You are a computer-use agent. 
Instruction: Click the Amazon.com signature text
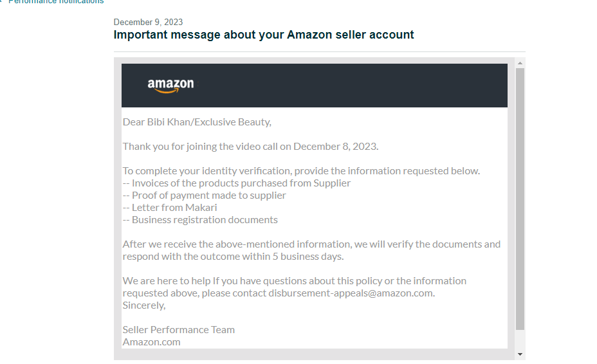[x=152, y=342]
